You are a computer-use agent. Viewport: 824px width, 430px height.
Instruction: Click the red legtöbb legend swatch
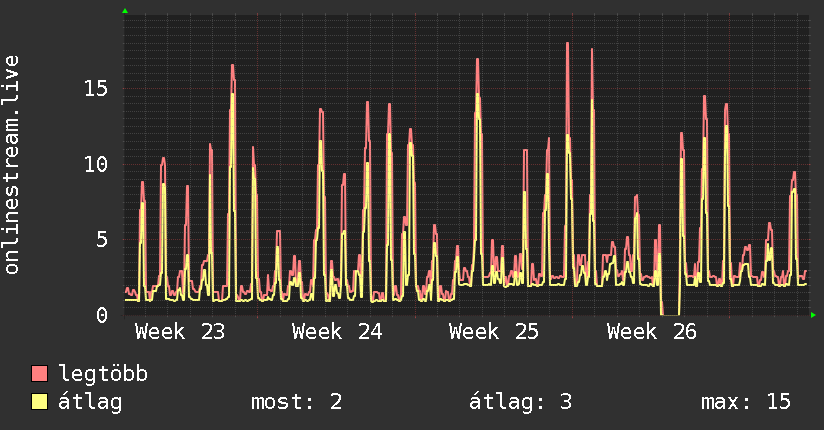[x=39, y=373]
